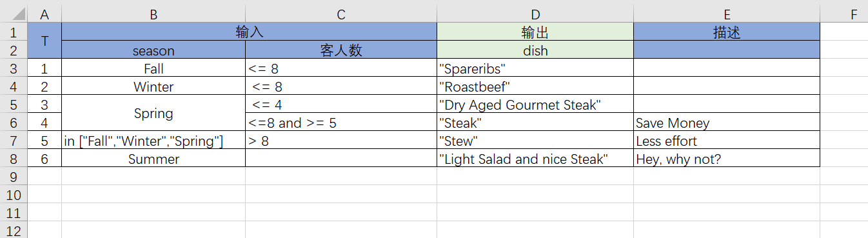Select the whole sheet via corner triangle
The width and height of the screenshot is (868, 238).
(14, 15)
